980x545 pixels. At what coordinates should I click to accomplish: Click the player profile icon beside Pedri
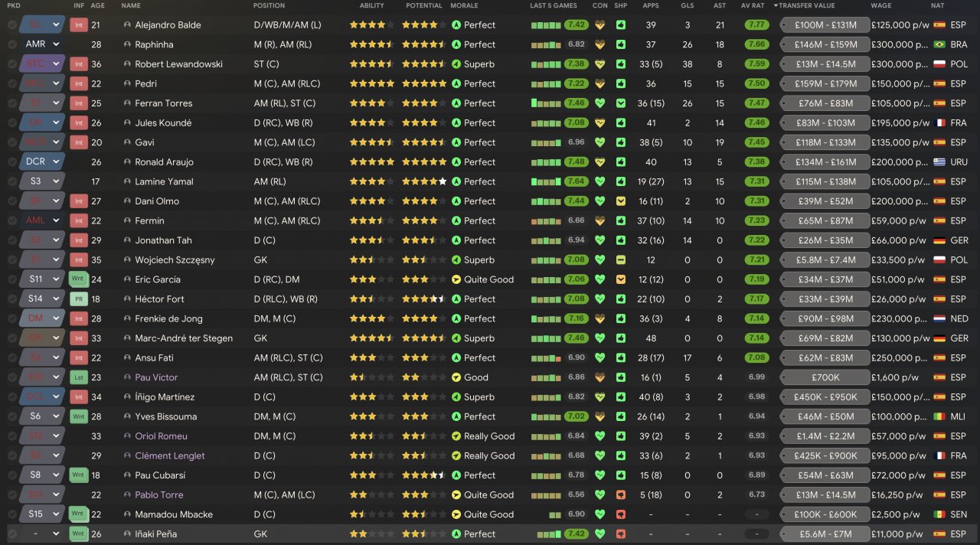pyautogui.click(x=127, y=83)
